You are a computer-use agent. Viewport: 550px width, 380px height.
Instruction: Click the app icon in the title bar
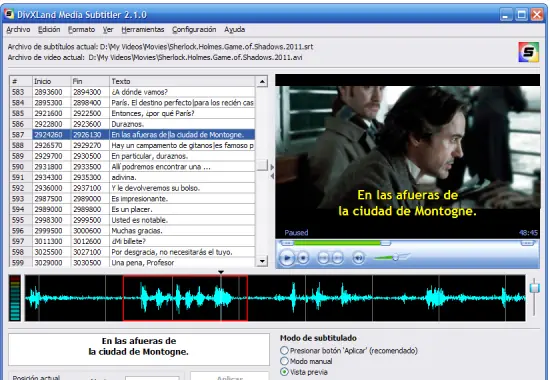click(9, 14)
